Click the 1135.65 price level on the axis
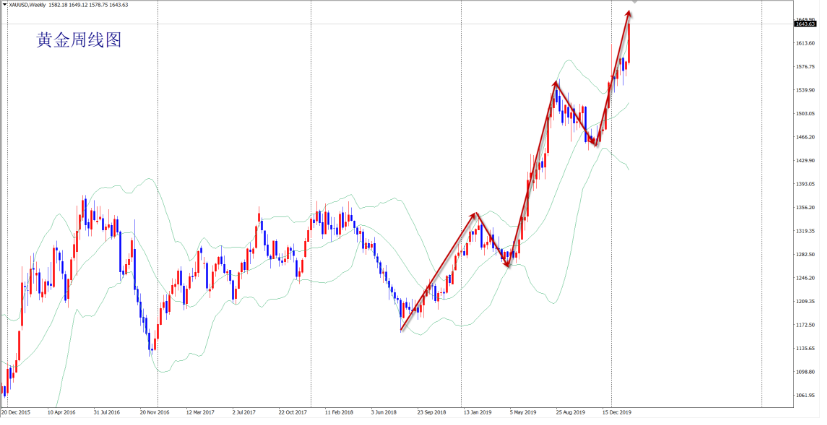Viewport: 827px width, 425px height. (x=804, y=348)
